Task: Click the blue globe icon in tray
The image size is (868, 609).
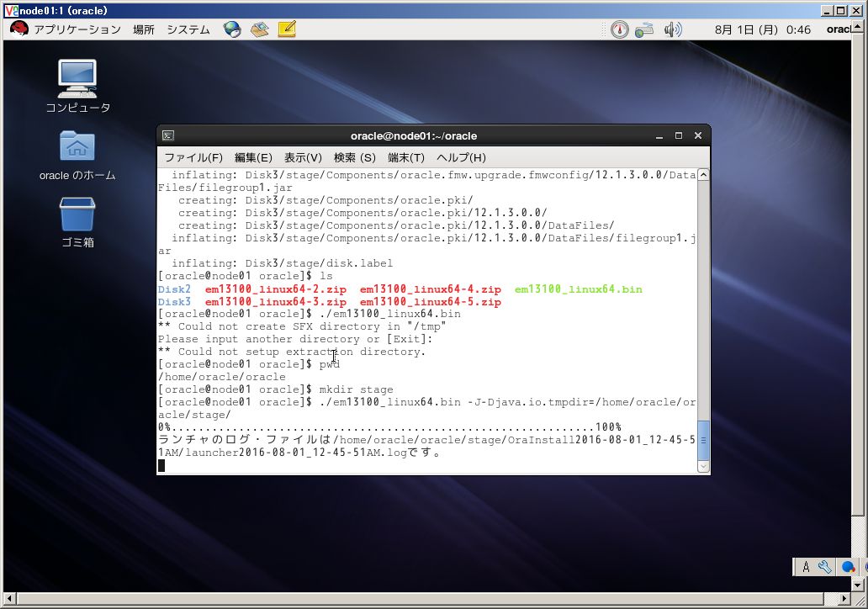Action: (x=848, y=567)
